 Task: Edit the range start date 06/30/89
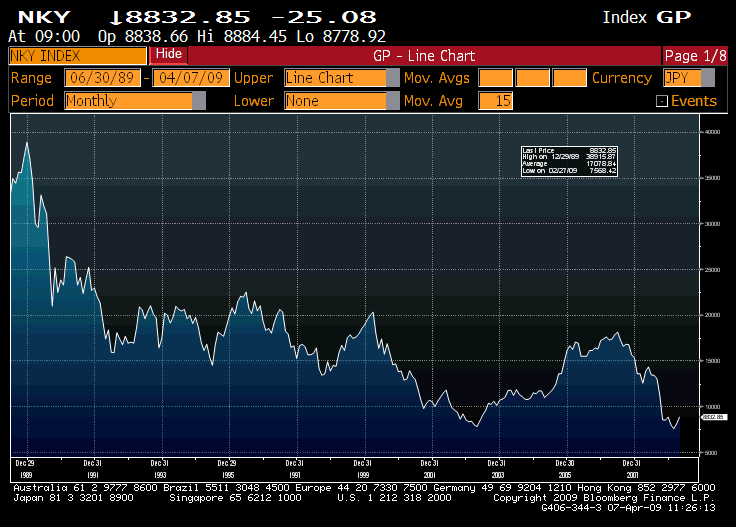(102, 77)
